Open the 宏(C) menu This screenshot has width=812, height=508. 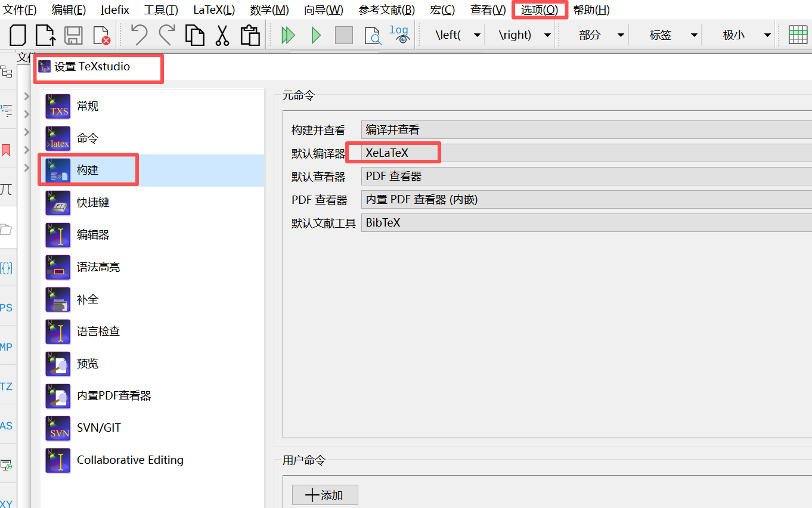pos(442,10)
